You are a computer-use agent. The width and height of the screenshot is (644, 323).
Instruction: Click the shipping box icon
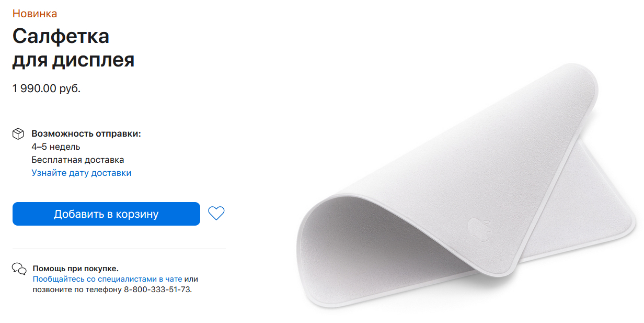coord(18,134)
